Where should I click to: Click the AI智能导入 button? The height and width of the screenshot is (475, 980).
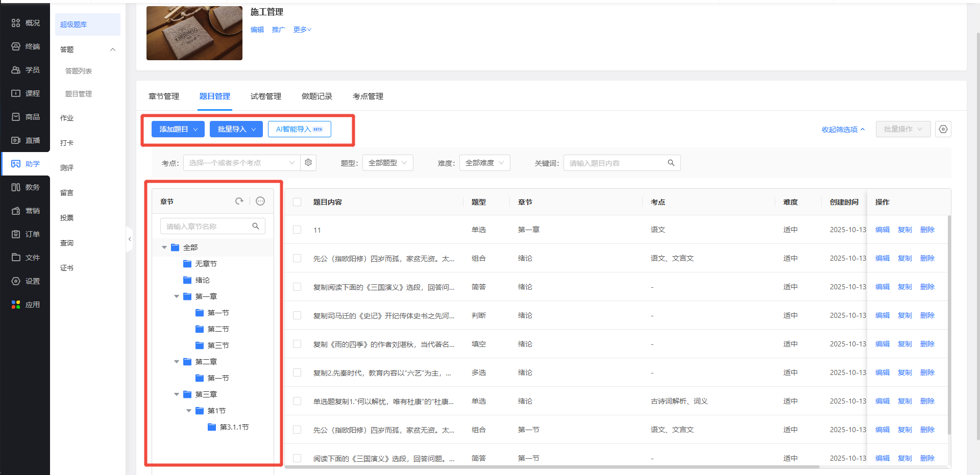click(x=299, y=129)
